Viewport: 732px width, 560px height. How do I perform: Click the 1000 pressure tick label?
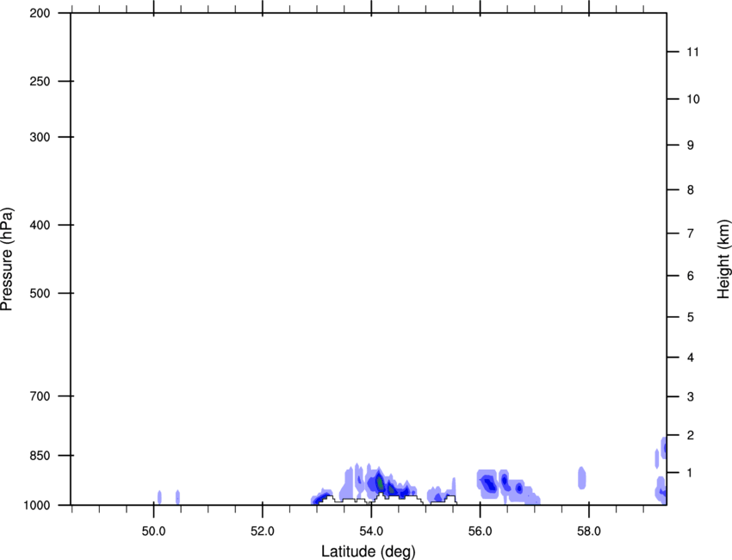point(38,505)
